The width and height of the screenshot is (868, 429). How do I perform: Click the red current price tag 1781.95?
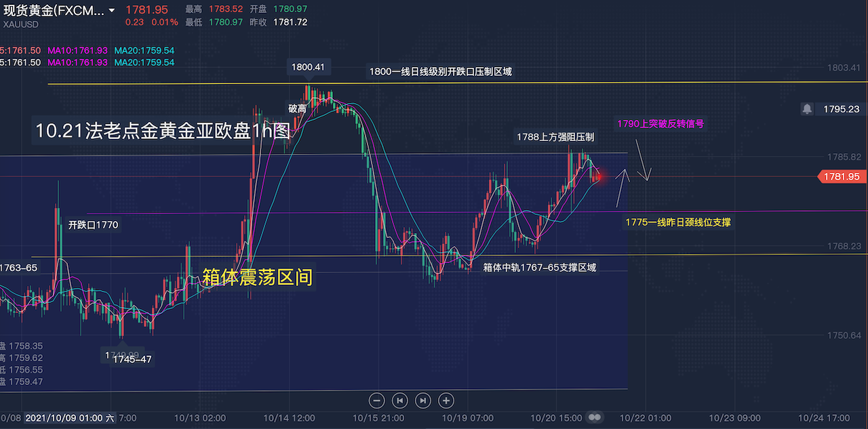pyautogui.click(x=841, y=176)
